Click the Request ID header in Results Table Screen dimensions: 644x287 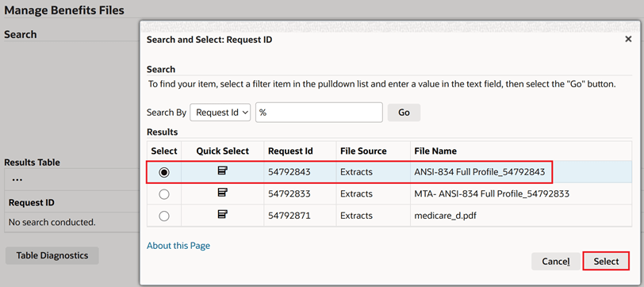point(32,202)
